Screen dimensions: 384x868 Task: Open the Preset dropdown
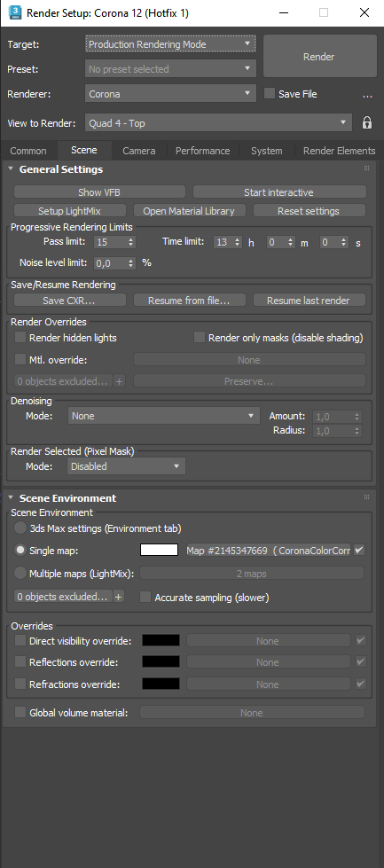170,69
